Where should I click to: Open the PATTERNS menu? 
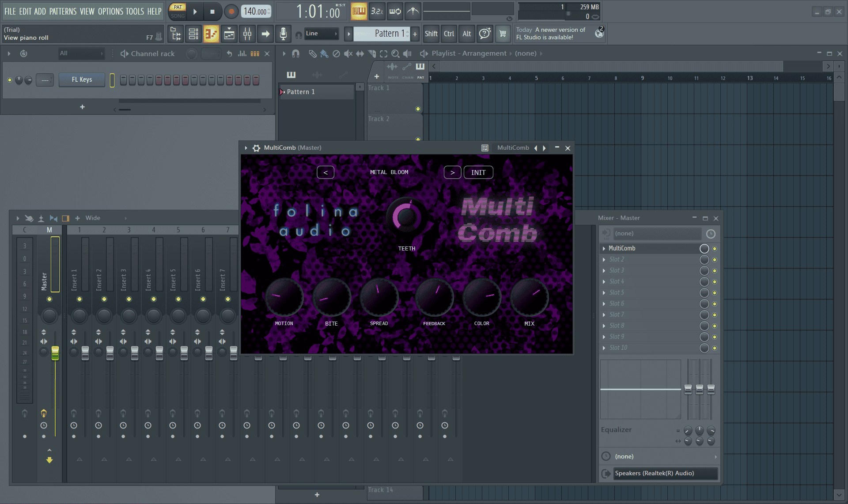tap(63, 11)
